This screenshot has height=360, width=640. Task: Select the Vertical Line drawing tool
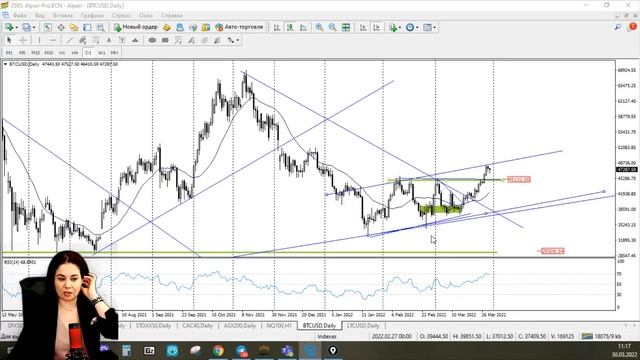pyautogui.click(x=39, y=40)
